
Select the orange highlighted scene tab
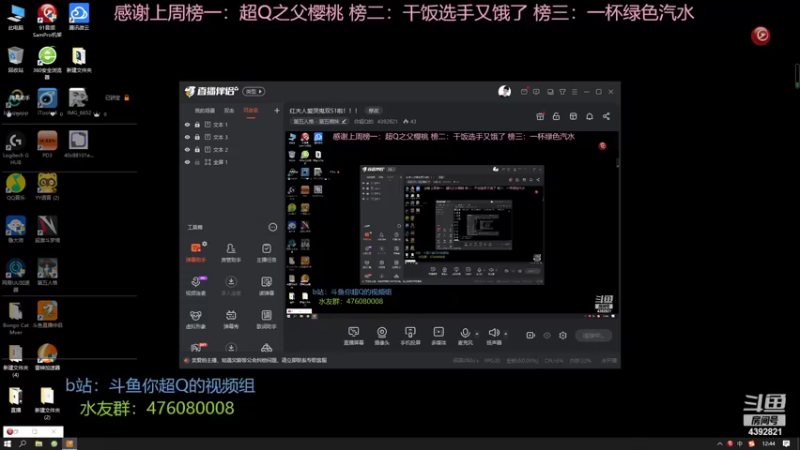click(x=251, y=111)
